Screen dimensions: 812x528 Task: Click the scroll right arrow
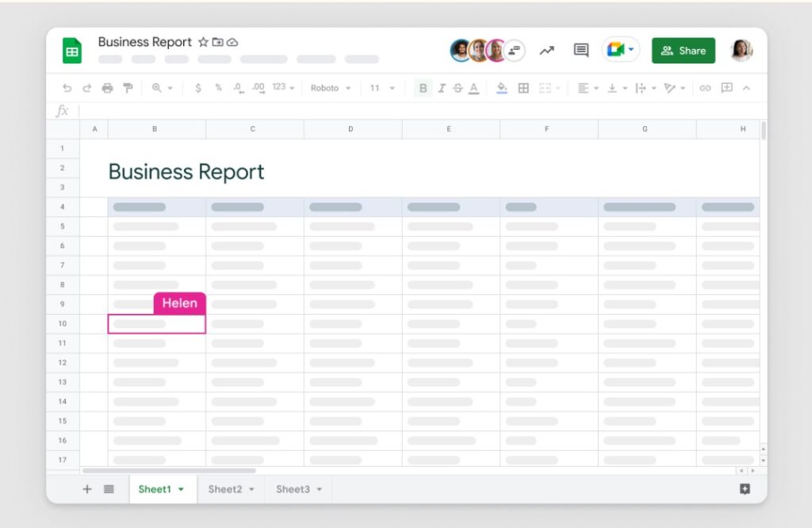click(x=753, y=471)
